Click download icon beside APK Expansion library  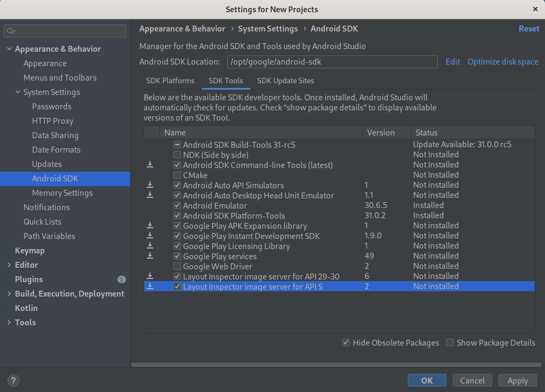tap(150, 226)
